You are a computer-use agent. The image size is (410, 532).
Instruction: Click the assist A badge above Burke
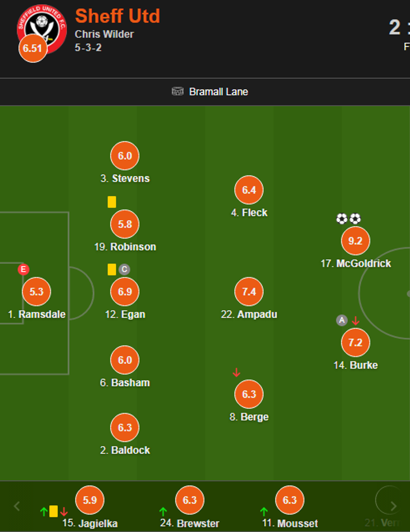point(342,321)
